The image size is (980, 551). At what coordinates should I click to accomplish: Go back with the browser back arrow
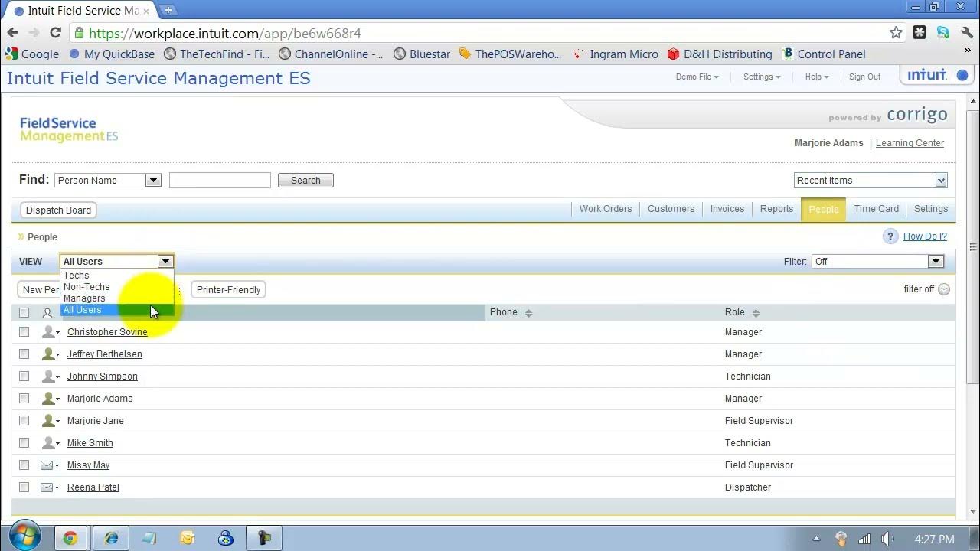12,33
